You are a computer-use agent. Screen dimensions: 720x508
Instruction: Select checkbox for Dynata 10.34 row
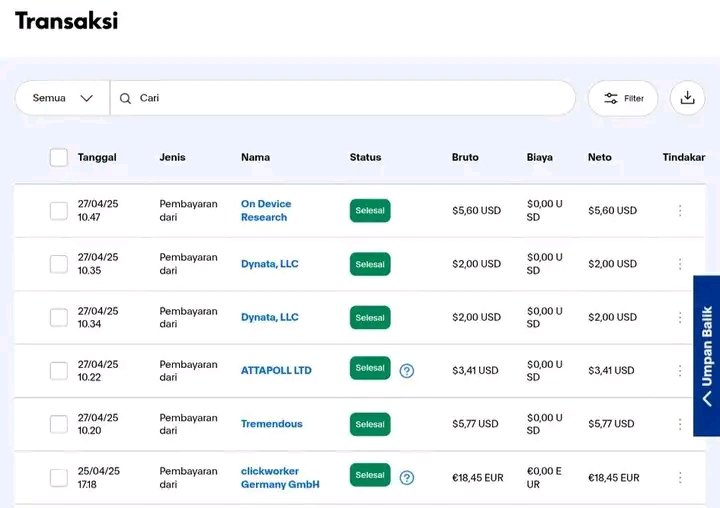59,317
